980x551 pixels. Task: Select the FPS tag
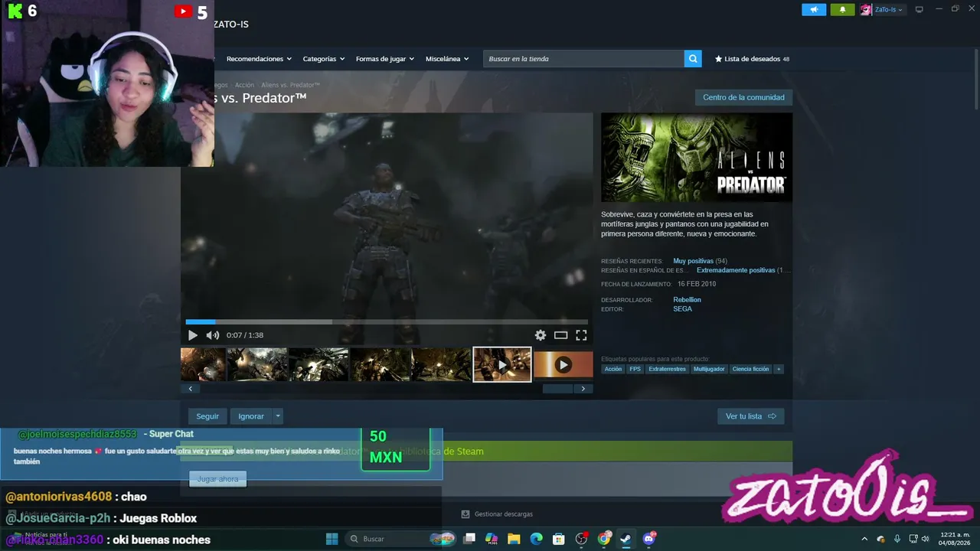pyautogui.click(x=635, y=369)
